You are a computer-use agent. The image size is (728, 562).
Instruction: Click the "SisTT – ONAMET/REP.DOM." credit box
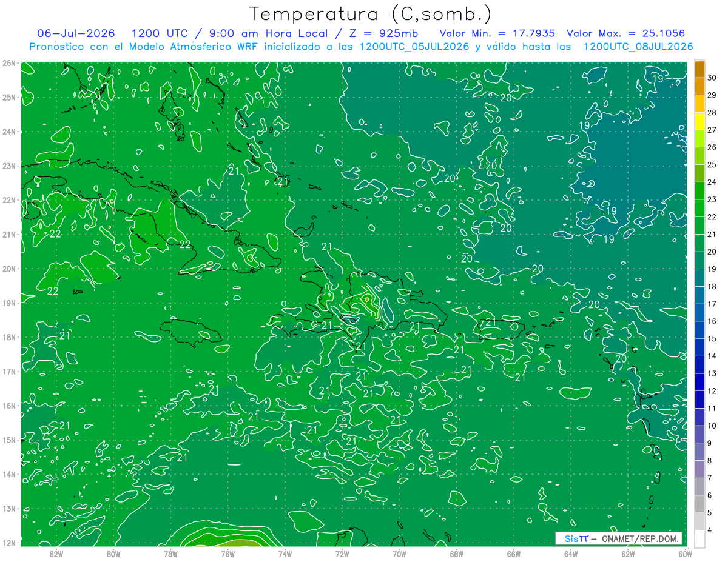click(x=618, y=538)
